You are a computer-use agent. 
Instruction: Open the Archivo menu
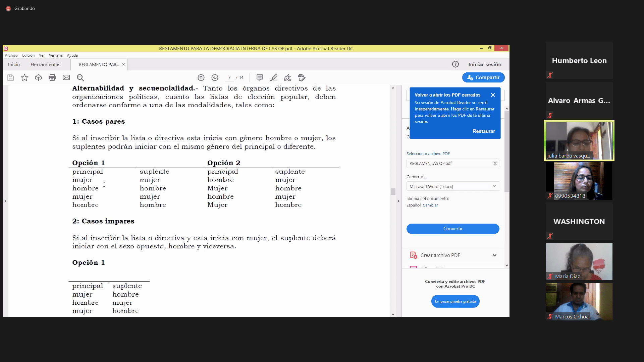11,55
